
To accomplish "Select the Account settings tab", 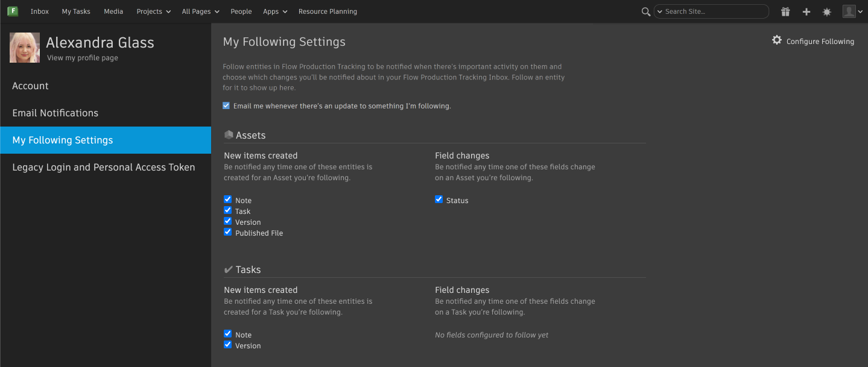I will click(106, 86).
